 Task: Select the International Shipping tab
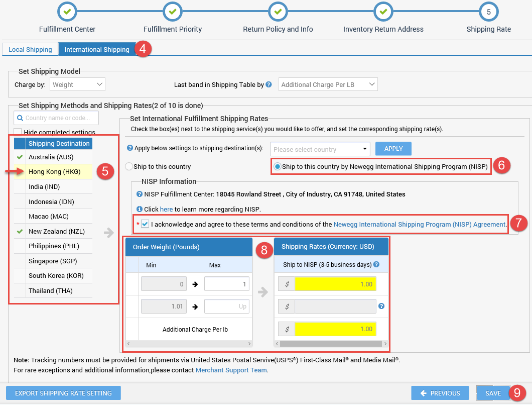click(97, 49)
